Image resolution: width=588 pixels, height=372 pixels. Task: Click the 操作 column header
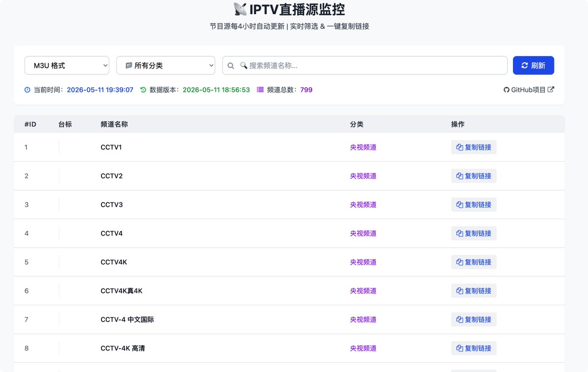(458, 124)
